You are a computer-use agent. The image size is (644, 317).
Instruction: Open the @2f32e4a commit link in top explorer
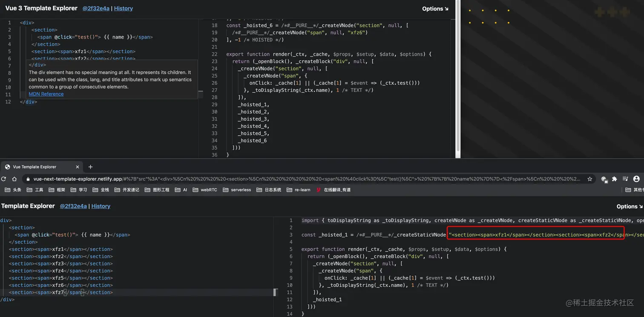(96, 9)
